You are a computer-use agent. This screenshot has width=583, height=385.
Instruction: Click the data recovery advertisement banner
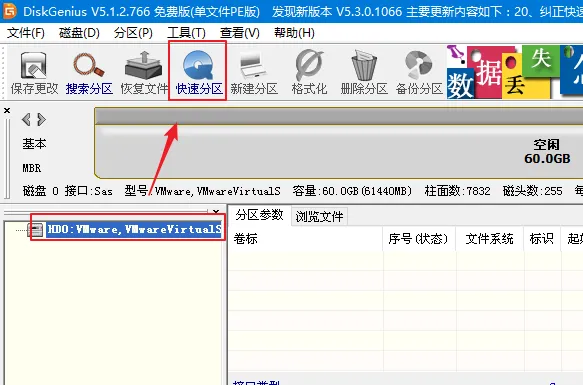(515, 71)
